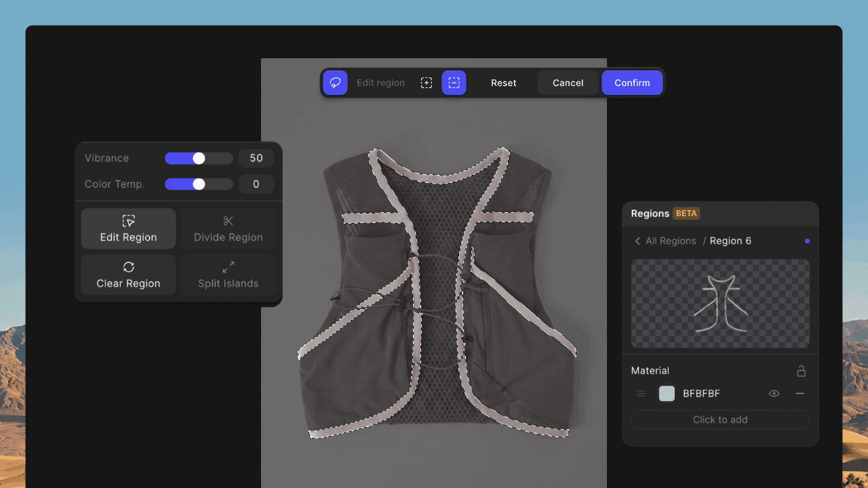Click the Clear Region tool
The image size is (868, 488).
pyautogui.click(x=128, y=274)
